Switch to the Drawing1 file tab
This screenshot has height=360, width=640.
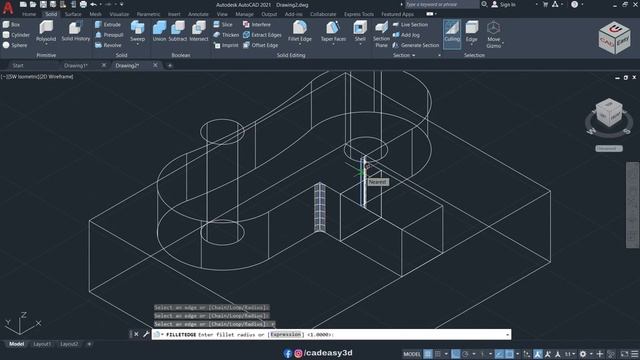tap(76, 65)
